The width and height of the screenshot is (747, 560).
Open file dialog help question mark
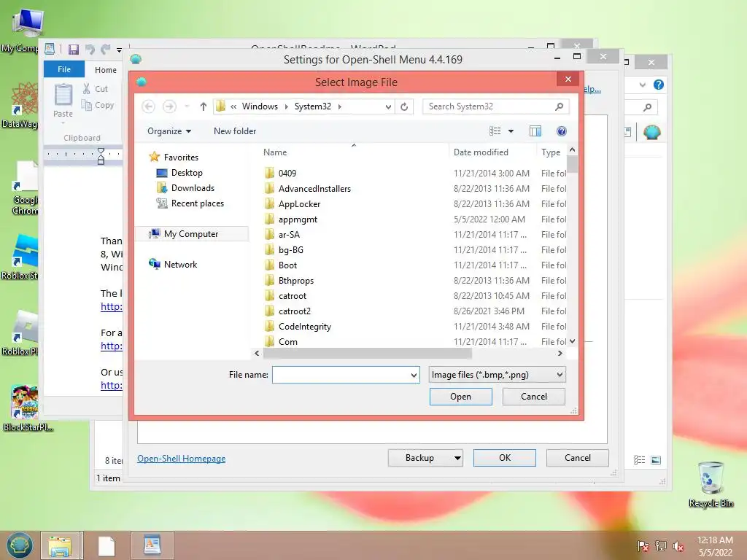point(562,131)
